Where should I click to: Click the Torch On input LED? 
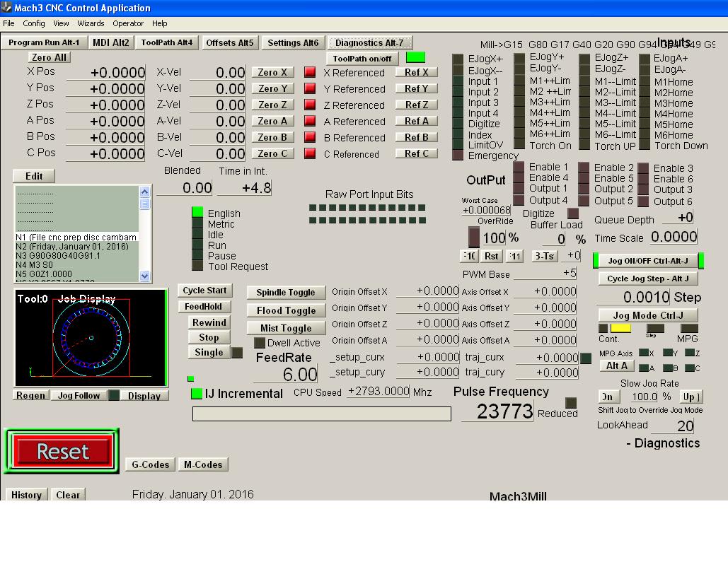coord(519,145)
